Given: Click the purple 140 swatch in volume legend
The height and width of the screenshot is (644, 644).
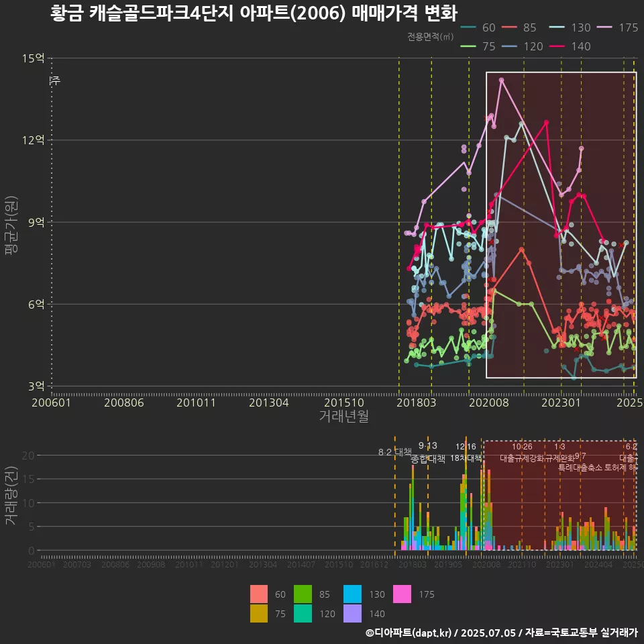Looking at the screenshot, I should (352, 613).
